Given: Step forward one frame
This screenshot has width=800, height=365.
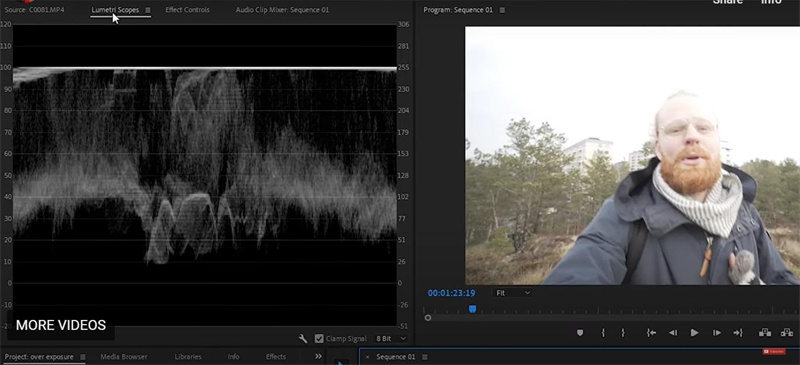Looking at the screenshot, I should [716, 332].
